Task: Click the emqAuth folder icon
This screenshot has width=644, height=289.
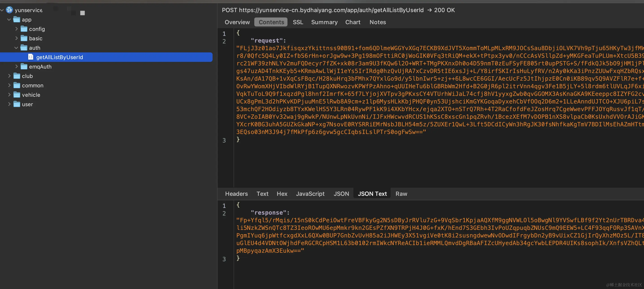Action: tap(24, 67)
